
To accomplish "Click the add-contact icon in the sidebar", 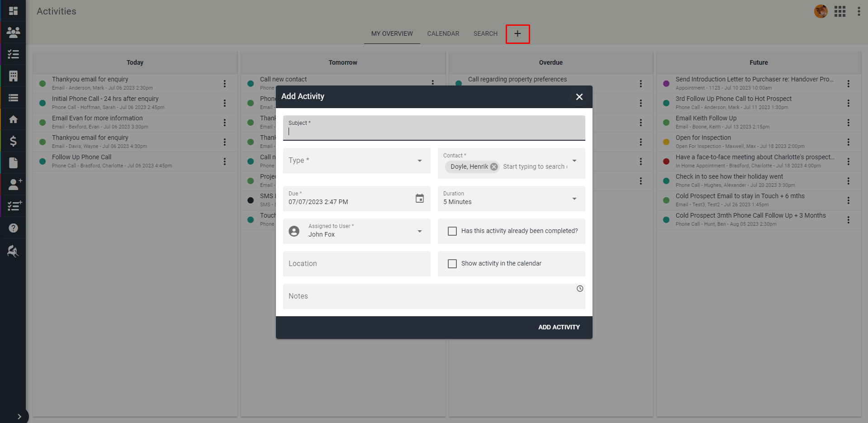I will [14, 184].
